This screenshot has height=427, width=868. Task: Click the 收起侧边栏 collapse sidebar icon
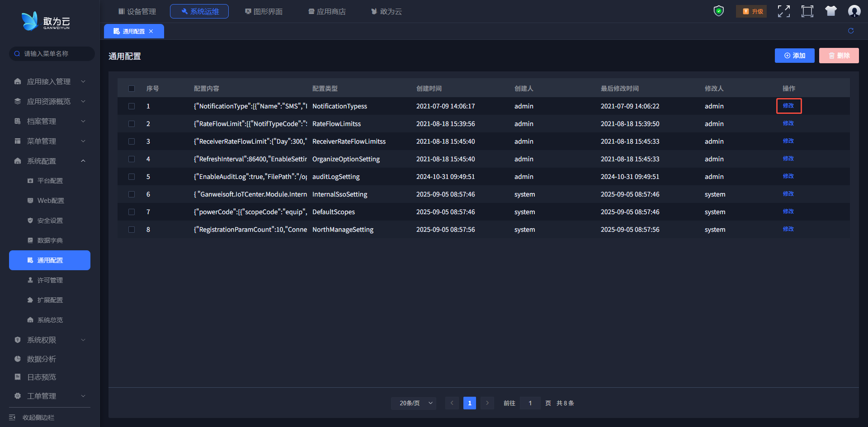coord(13,418)
